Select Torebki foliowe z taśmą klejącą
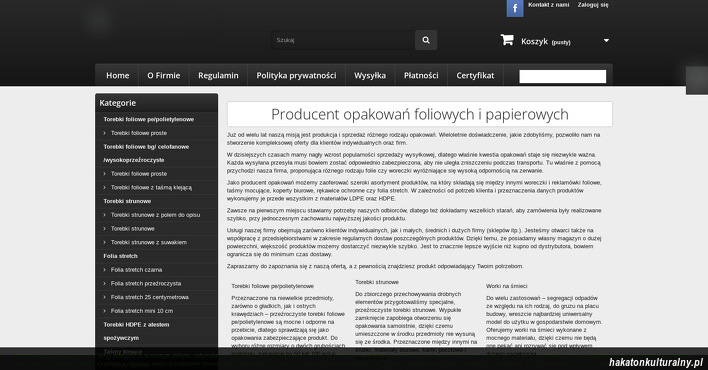 pyautogui.click(x=151, y=187)
